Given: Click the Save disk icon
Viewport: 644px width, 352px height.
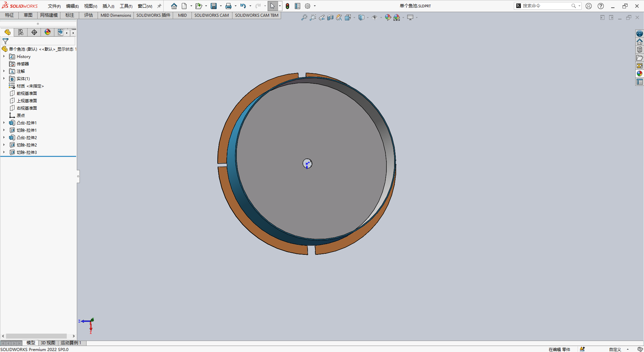Looking at the screenshot, I should click(x=213, y=6).
